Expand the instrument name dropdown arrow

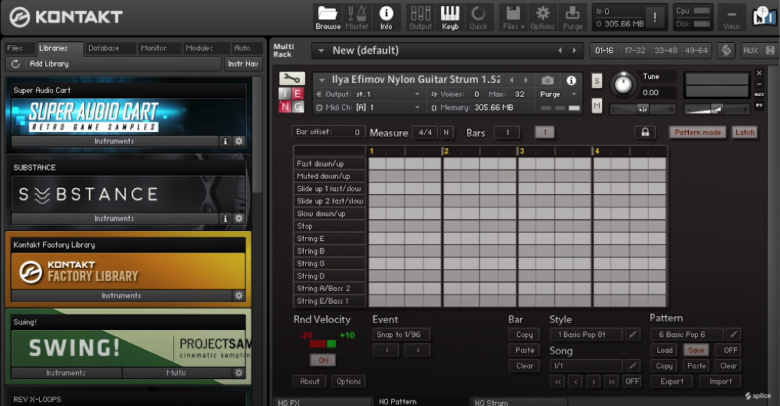(322, 80)
